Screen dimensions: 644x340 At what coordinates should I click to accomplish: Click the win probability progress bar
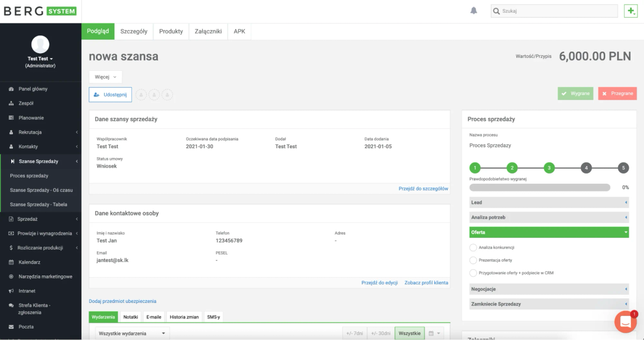[x=539, y=187]
